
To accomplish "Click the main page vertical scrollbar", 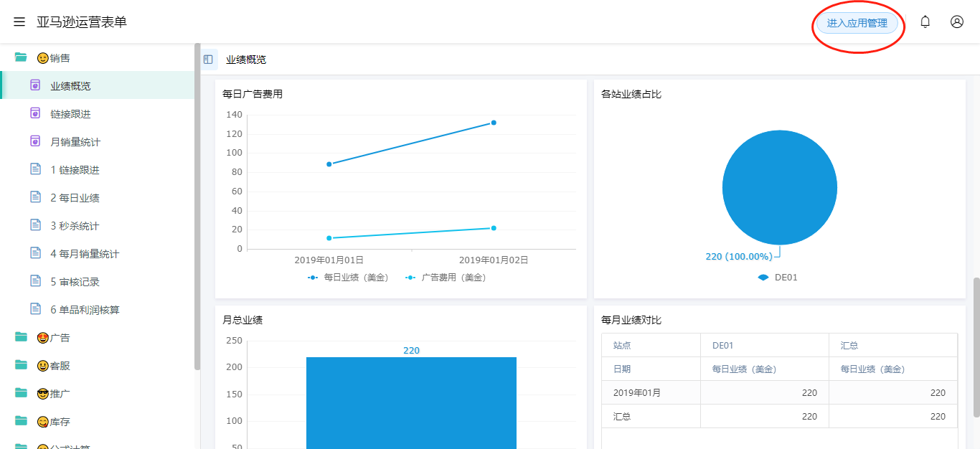I will click(976, 347).
